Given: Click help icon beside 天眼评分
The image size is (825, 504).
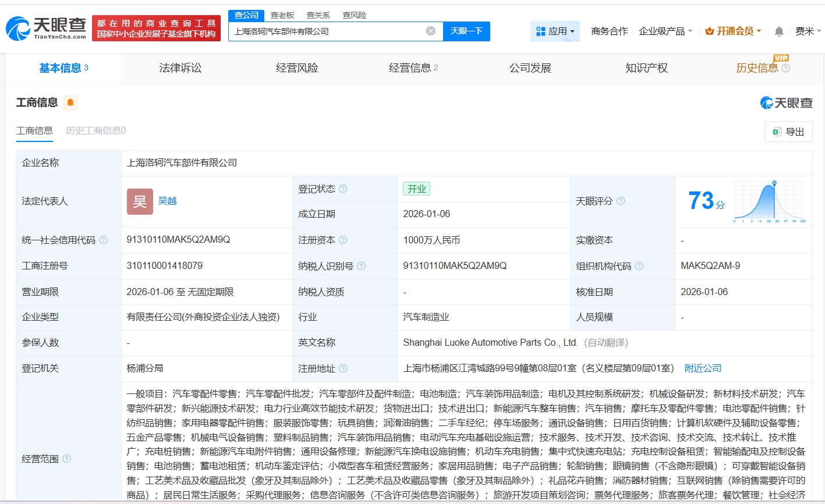Looking at the screenshot, I should point(621,201).
